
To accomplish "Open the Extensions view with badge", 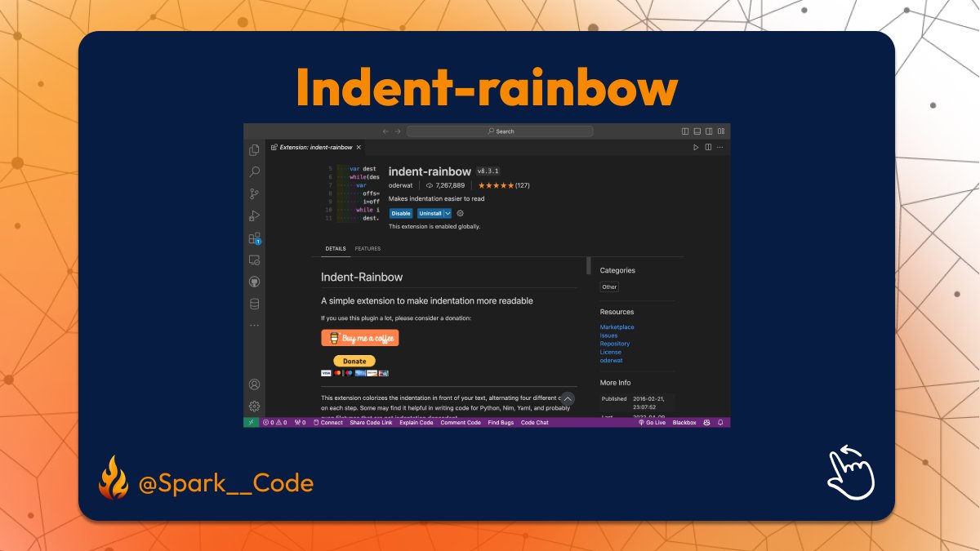I will (x=254, y=238).
